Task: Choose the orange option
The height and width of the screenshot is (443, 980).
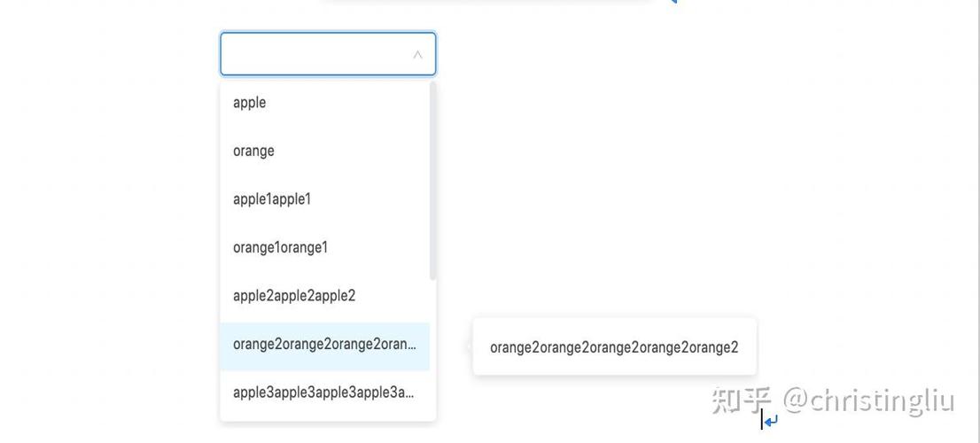Action: pyautogui.click(x=324, y=152)
